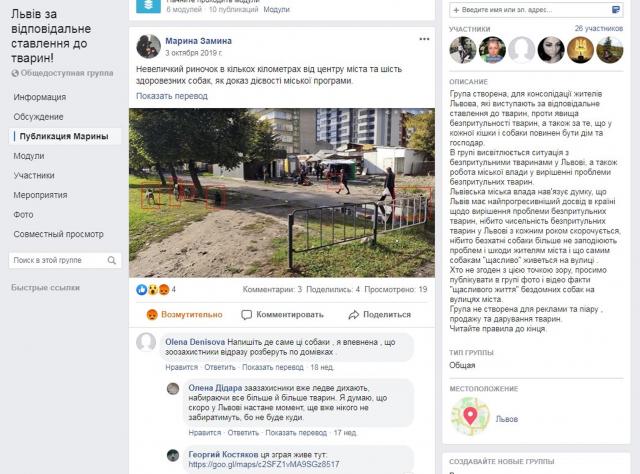This screenshot has width=640, height=474.
Task: Click the "26 участников" members link
Action: point(599,29)
